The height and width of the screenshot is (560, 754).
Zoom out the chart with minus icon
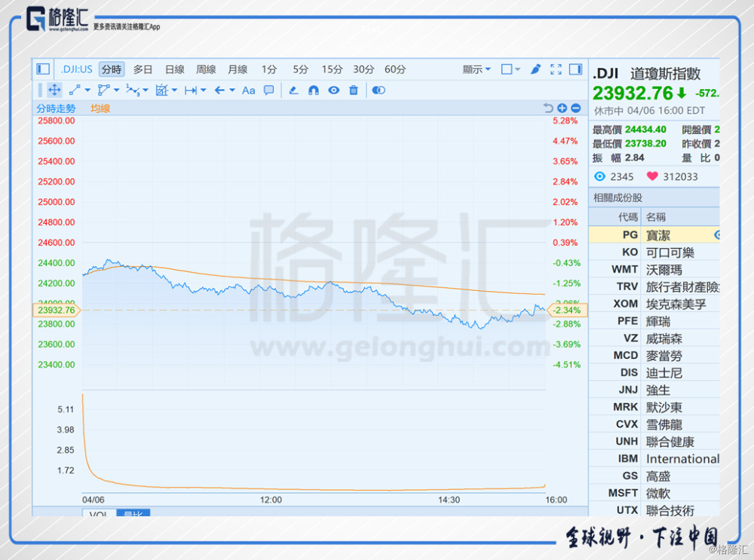tap(575, 108)
